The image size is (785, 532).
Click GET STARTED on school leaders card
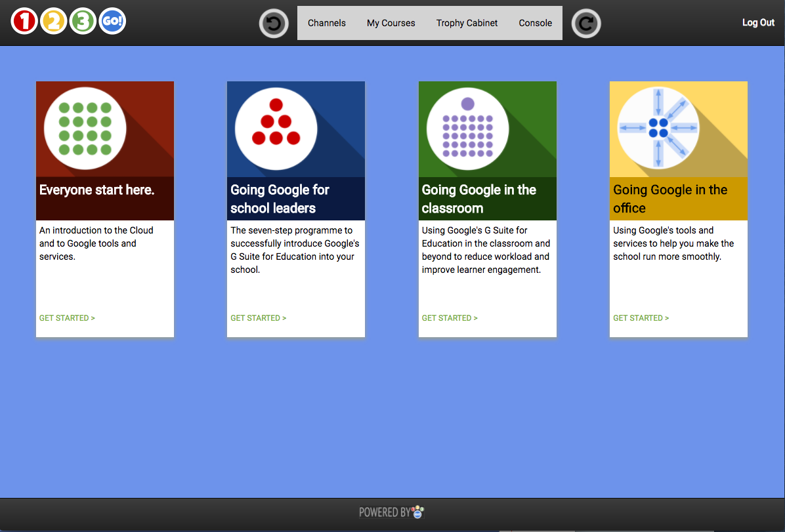(259, 317)
